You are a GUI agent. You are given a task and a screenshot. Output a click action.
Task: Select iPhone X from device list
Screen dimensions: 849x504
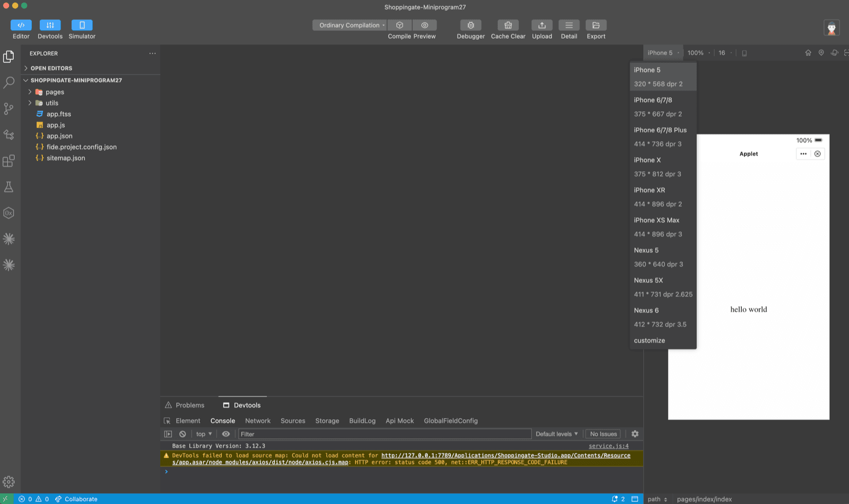pyautogui.click(x=663, y=167)
